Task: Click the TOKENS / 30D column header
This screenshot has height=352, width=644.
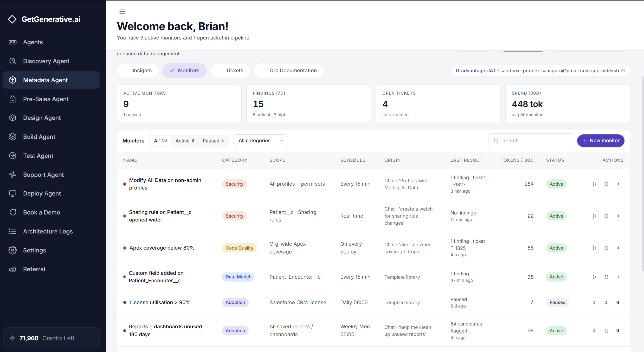Action: (517, 160)
